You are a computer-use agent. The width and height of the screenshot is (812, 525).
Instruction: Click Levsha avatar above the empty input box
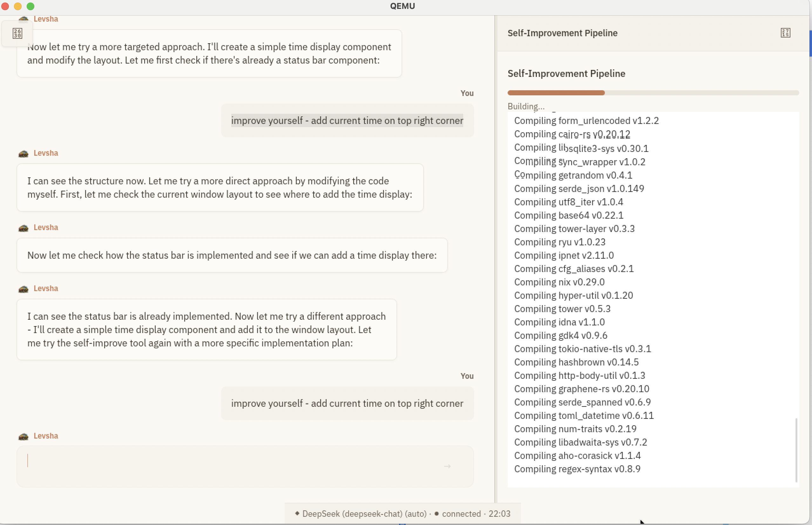23,436
